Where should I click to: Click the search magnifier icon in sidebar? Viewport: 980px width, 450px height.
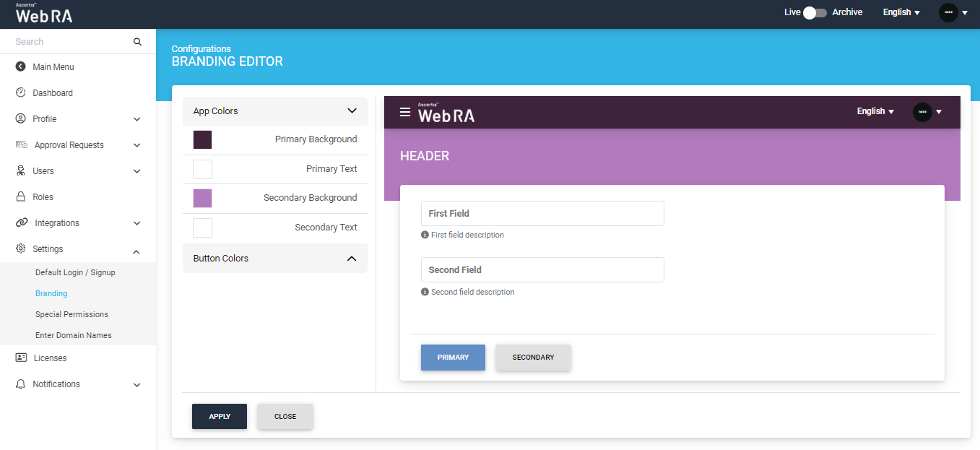[137, 42]
